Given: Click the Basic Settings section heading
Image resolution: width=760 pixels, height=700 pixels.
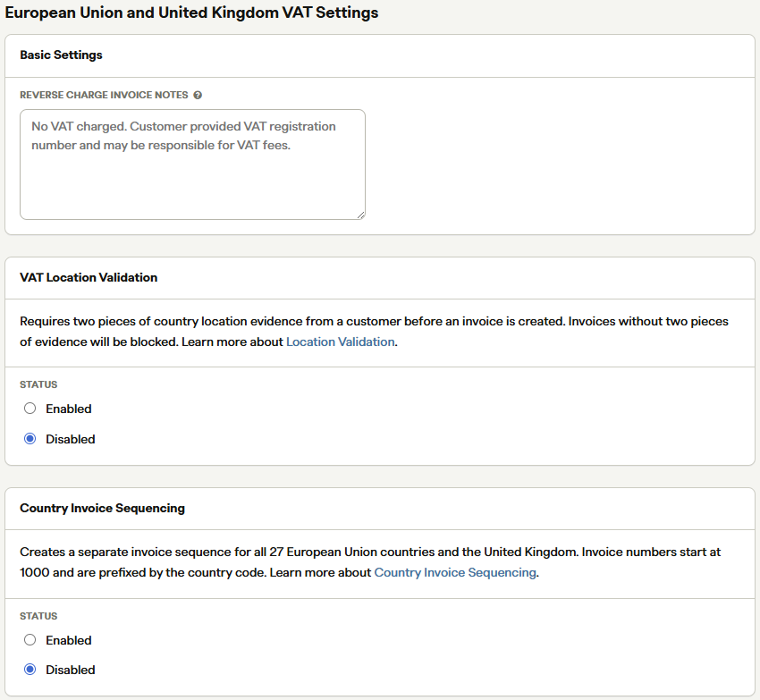Looking at the screenshot, I should click(61, 55).
